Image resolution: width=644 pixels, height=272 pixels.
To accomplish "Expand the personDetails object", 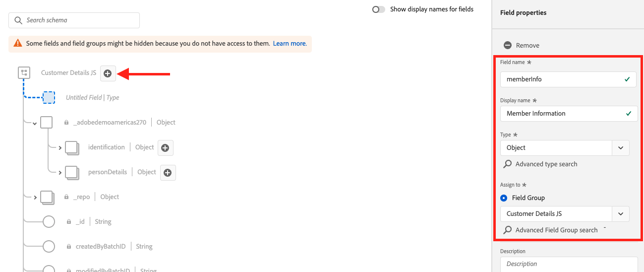I will click(x=60, y=173).
